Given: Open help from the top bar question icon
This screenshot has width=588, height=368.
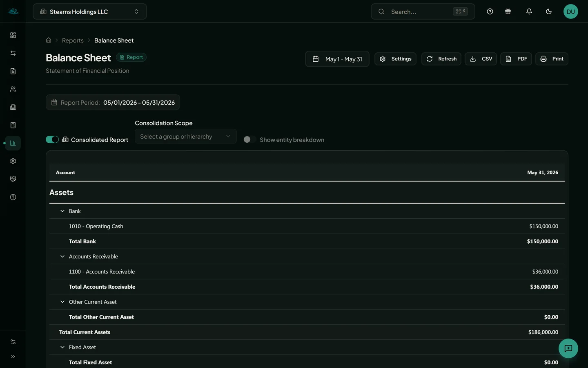Looking at the screenshot, I should pyautogui.click(x=490, y=11).
